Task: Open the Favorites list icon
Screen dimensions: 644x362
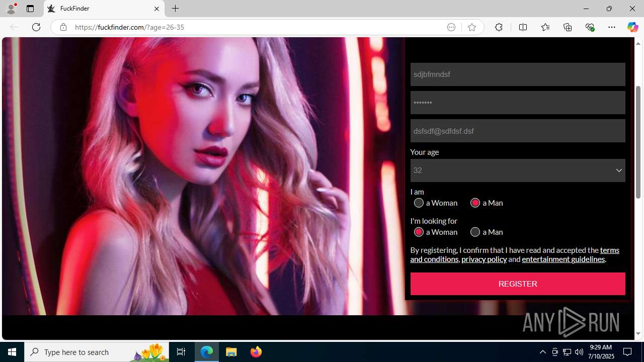Action: pyautogui.click(x=545, y=27)
